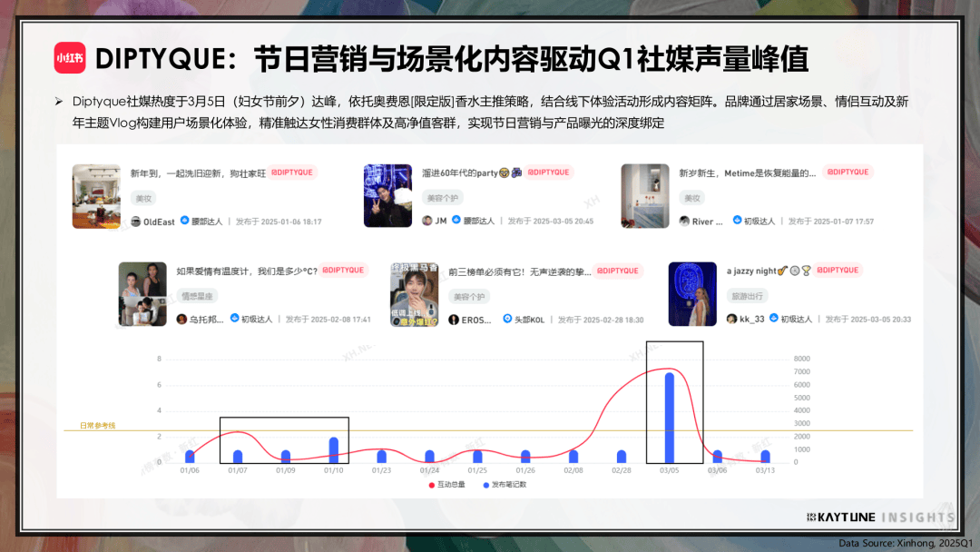Click the @DIPTYQUE tag on a jazzy night post
Viewport: 980px width, 552px height.
coord(838,270)
